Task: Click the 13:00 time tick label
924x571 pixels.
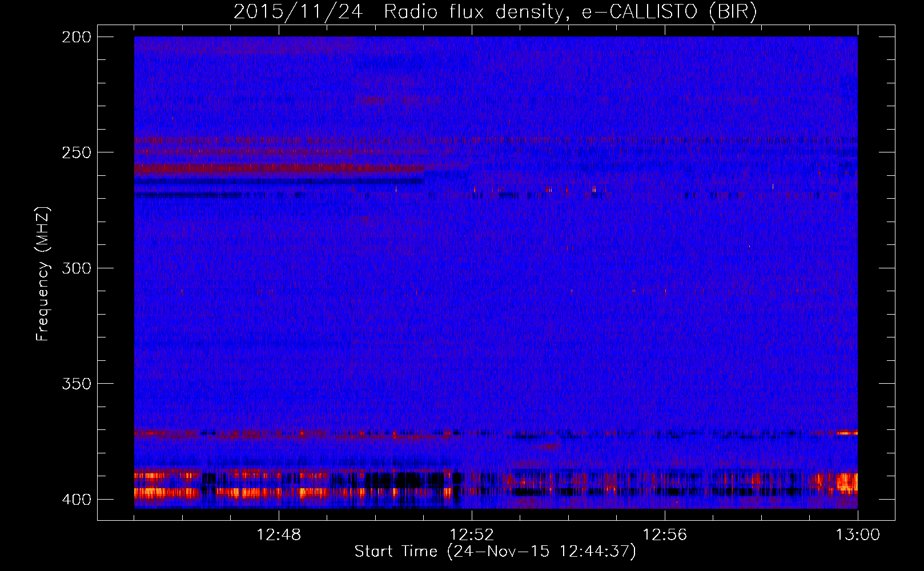Action: click(x=858, y=535)
